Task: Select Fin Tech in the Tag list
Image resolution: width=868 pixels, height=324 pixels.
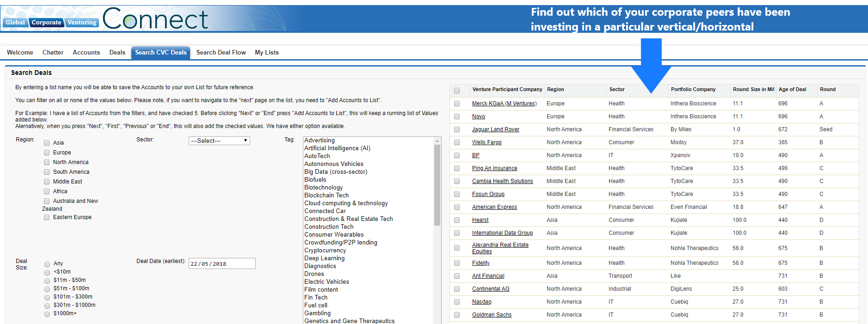Action: 316,298
